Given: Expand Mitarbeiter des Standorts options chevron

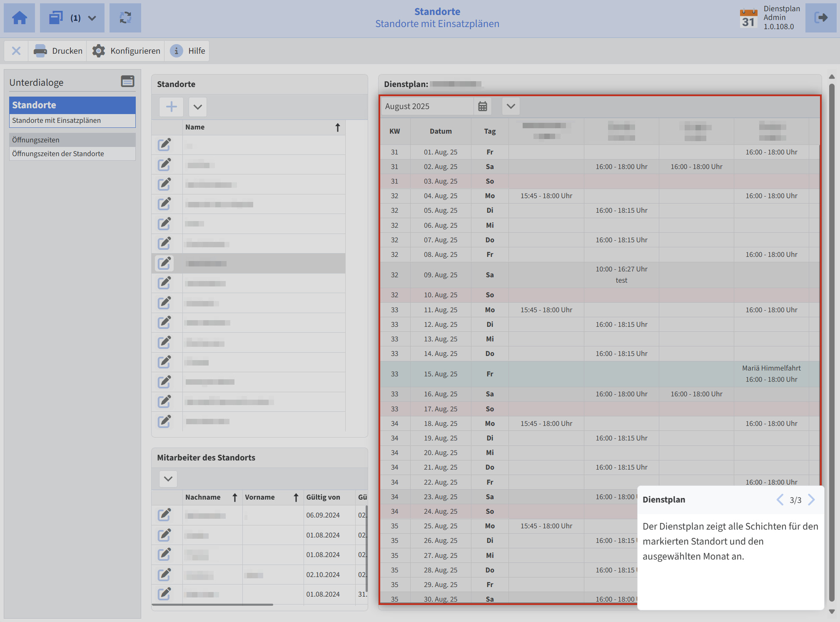Looking at the screenshot, I should click(168, 479).
